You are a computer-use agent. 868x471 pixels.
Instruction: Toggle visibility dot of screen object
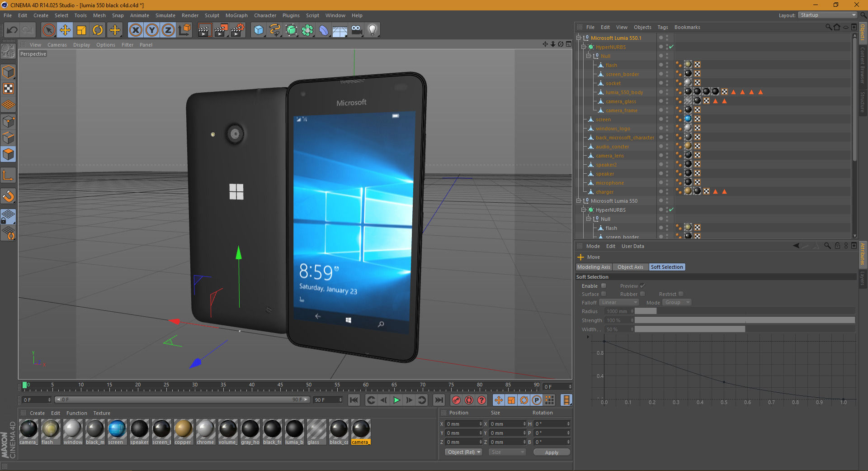coord(667,119)
